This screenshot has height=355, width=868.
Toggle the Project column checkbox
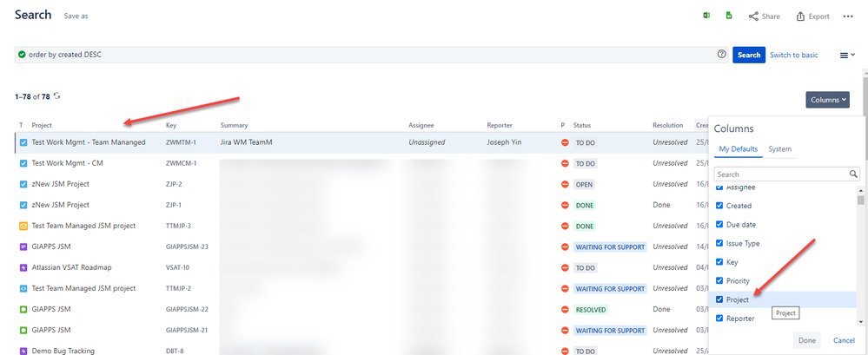click(x=719, y=299)
